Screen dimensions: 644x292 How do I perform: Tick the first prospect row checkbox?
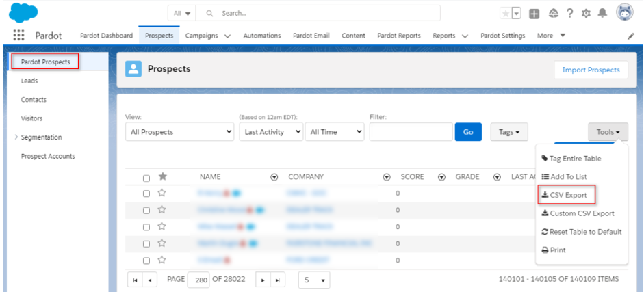[x=146, y=194]
